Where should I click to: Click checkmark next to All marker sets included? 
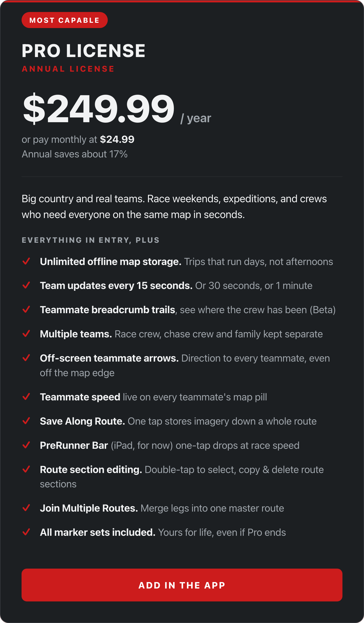tap(26, 532)
